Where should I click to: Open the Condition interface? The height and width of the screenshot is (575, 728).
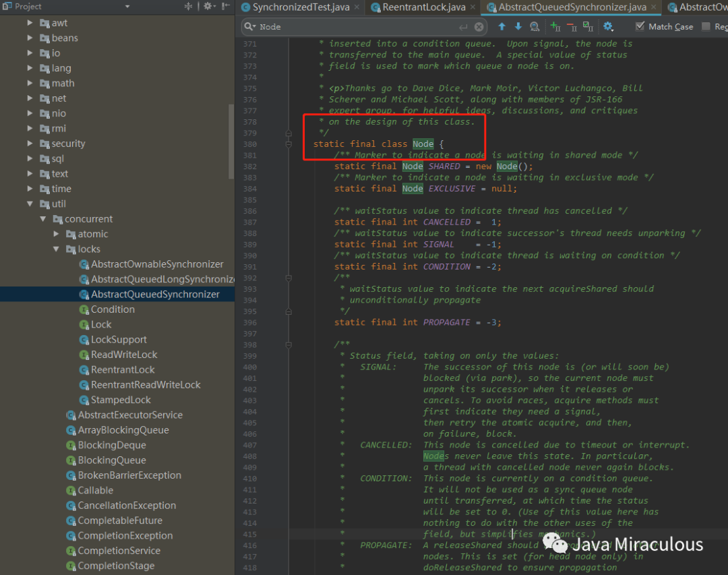113,309
